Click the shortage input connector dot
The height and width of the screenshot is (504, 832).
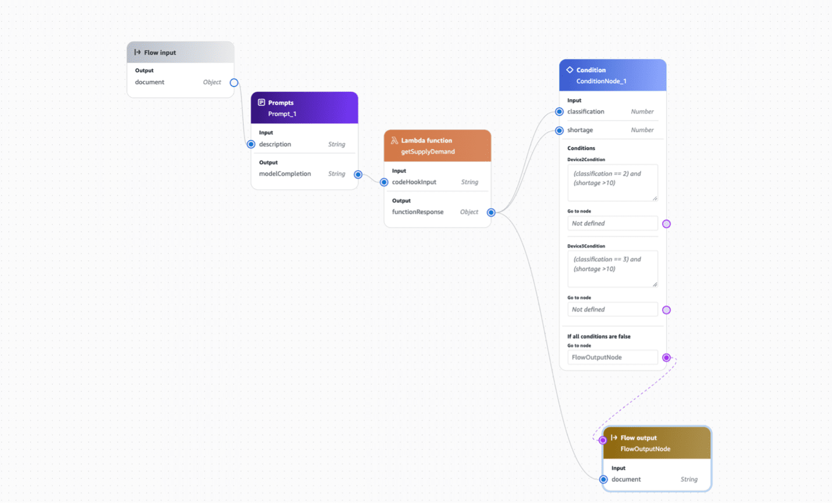559,131
